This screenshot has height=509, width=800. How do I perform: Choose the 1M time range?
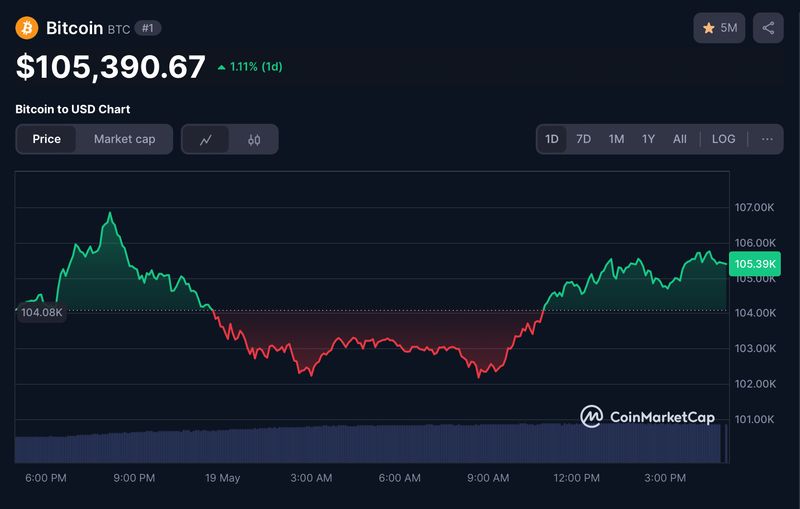point(616,139)
